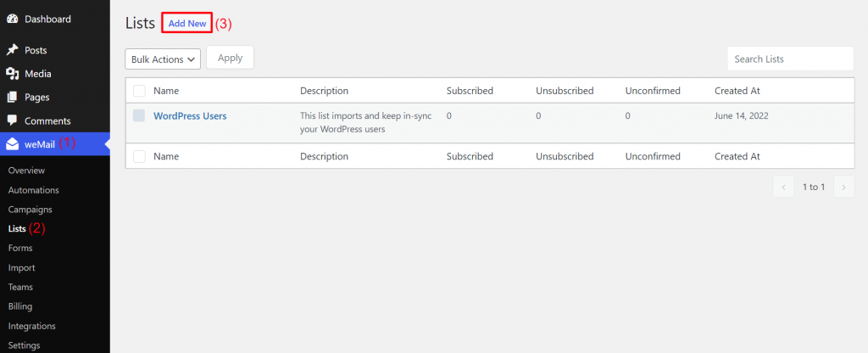The width and height of the screenshot is (868, 353).
Task: Click the Comments speech bubble icon
Action: click(12, 120)
